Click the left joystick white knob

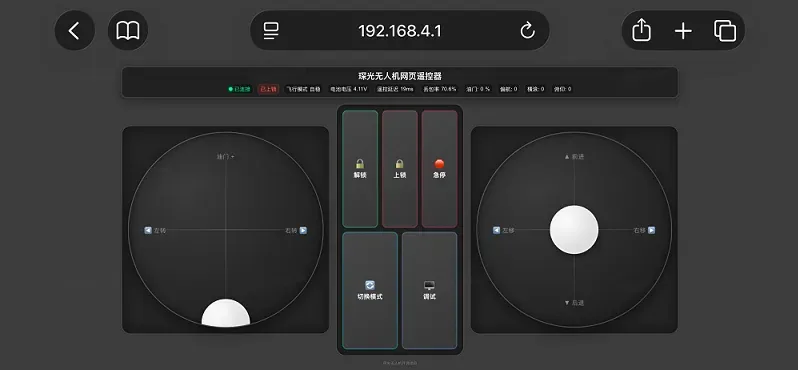tap(226, 314)
